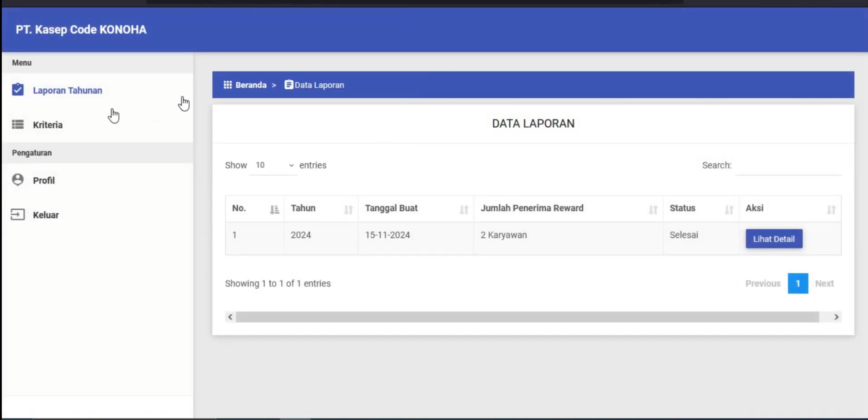The height and width of the screenshot is (420, 868).
Task: Click PT. Kasep Code KONOHA title
Action: 81,30
